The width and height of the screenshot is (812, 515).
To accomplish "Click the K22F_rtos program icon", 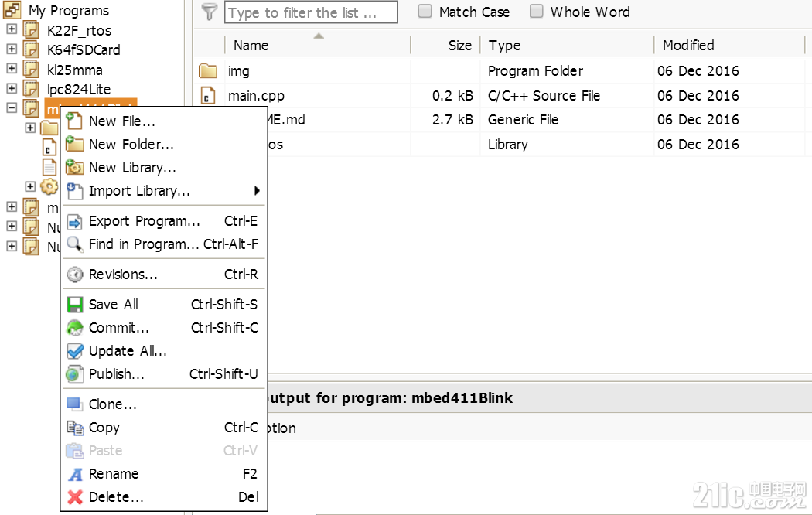I will [x=31, y=30].
